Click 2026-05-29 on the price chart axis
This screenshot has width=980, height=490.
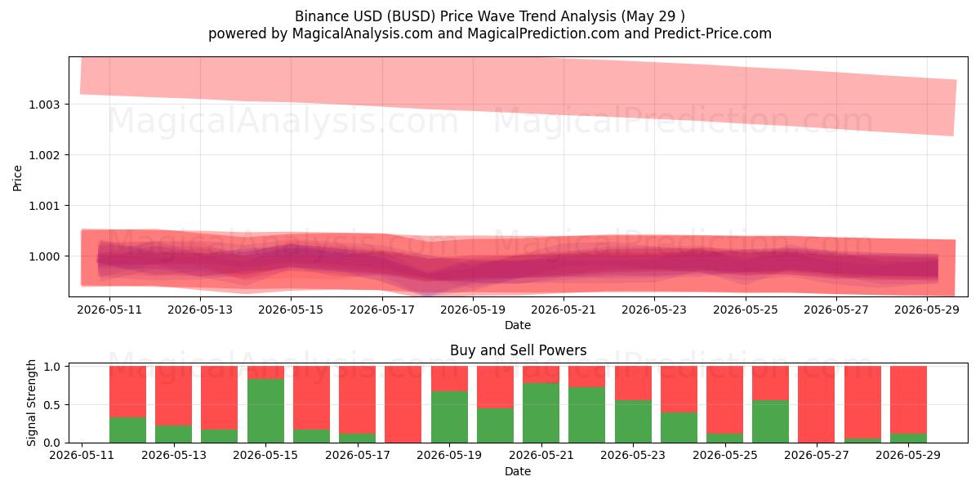[x=927, y=310]
